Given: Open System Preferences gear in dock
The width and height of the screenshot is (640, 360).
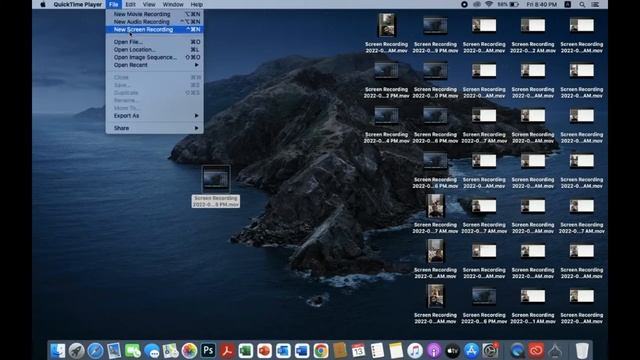Looking at the screenshot, I should pyautogui.click(x=490, y=351).
